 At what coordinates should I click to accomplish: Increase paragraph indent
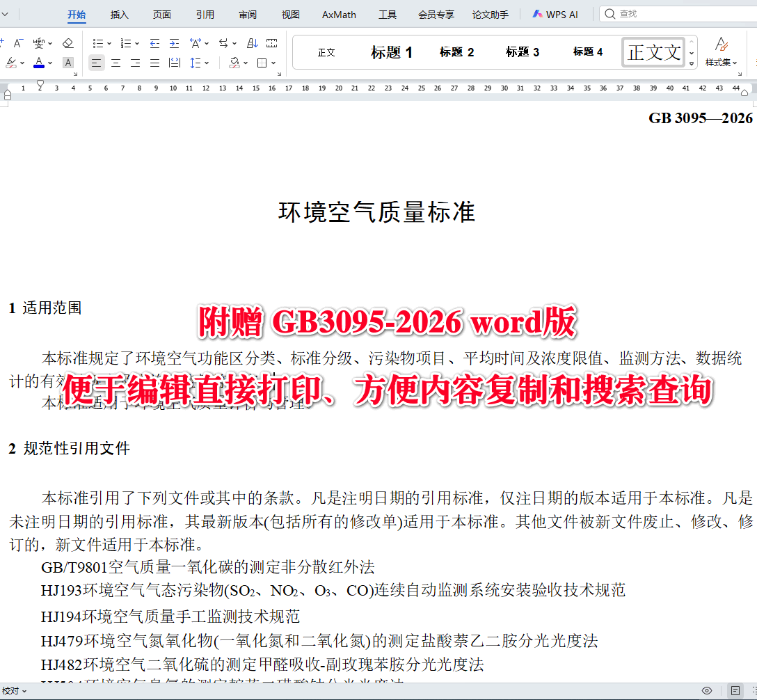coord(173,43)
